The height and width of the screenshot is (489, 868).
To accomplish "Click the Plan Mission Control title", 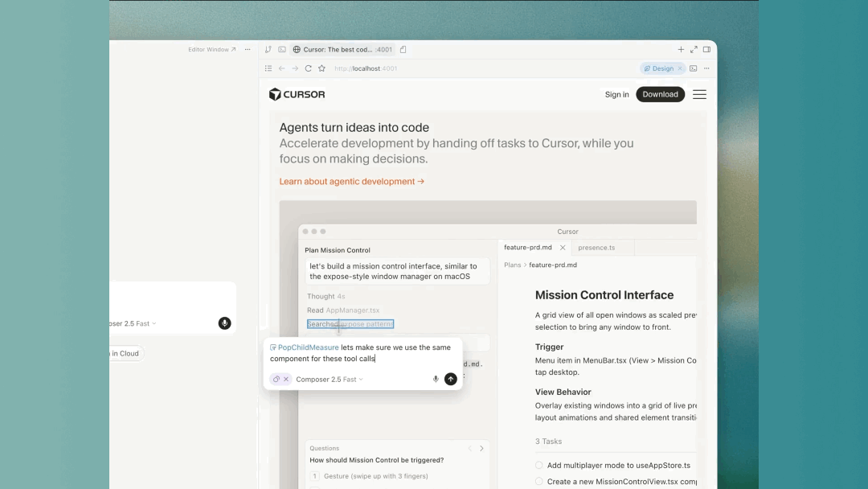I will pos(337,250).
